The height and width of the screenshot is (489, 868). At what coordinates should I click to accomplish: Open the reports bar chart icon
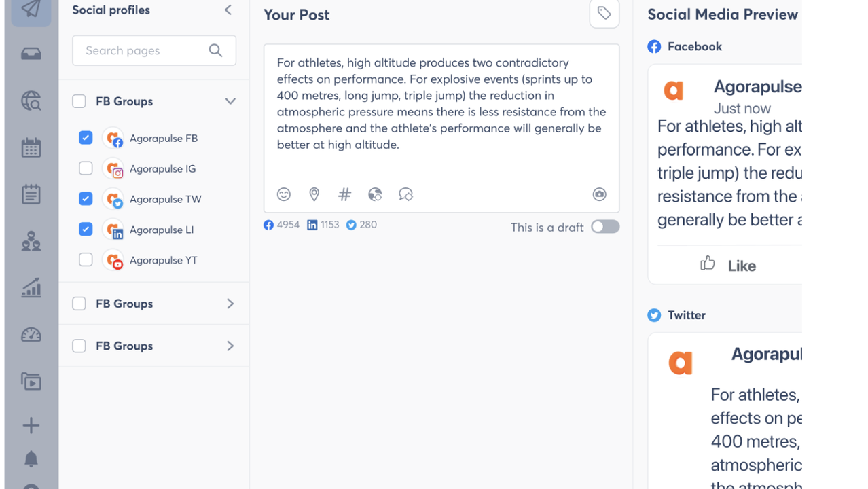click(31, 288)
